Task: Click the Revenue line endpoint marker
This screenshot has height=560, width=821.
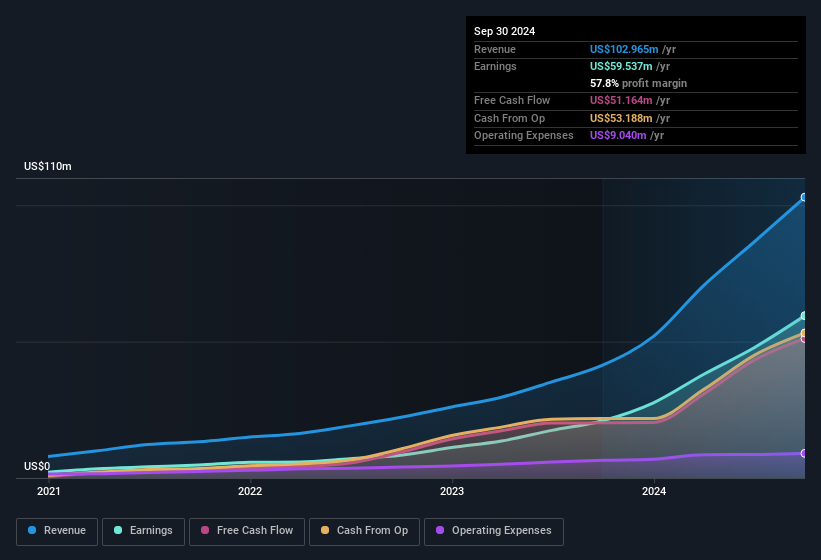Action: coord(804,197)
